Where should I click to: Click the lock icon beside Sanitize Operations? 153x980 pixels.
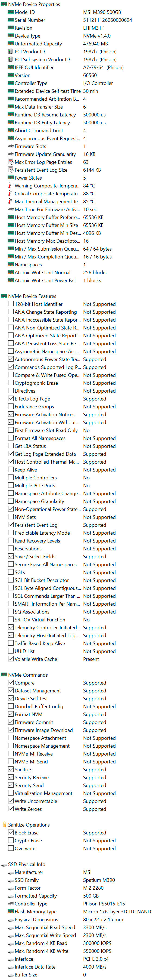click(4, 825)
